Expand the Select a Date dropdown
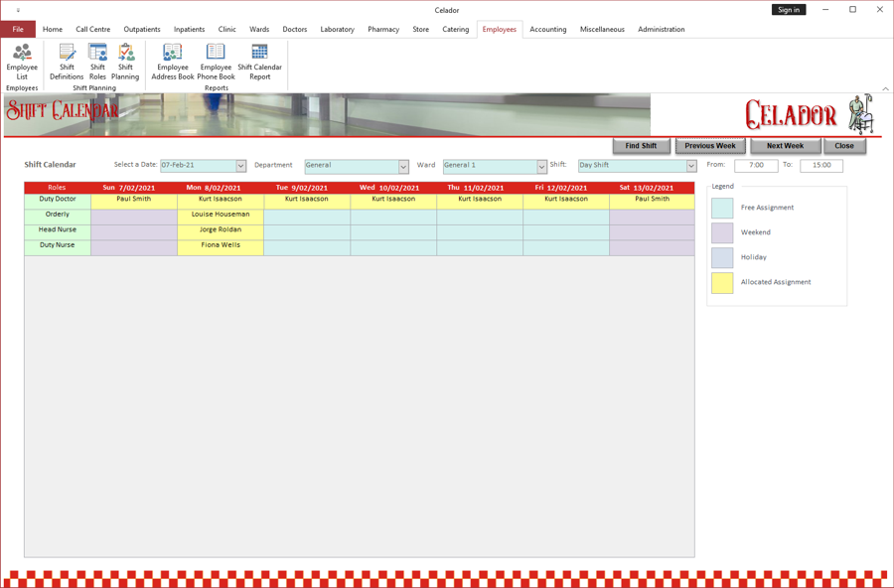The width and height of the screenshot is (894, 588). [239, 166]
